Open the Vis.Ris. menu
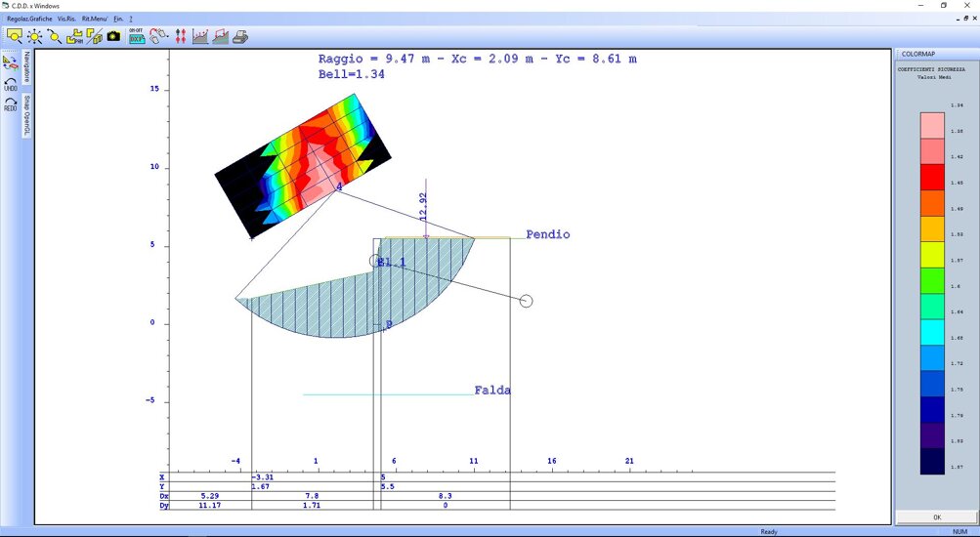Viewport: 980px width, 537px height. 66,19
